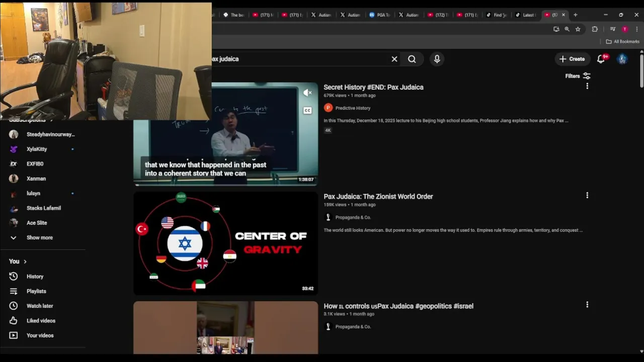
Task: Open the notifications bell
Action: pos(601,59)
